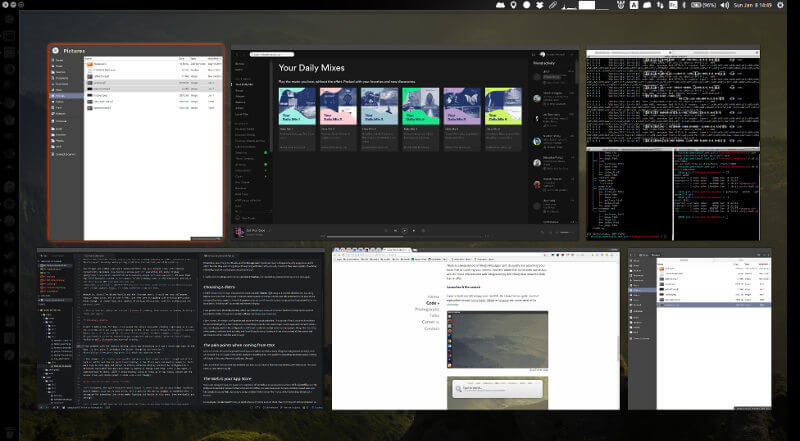Open the network up/down arrows indicator
The image size is (800, 441).
(660, 5)
